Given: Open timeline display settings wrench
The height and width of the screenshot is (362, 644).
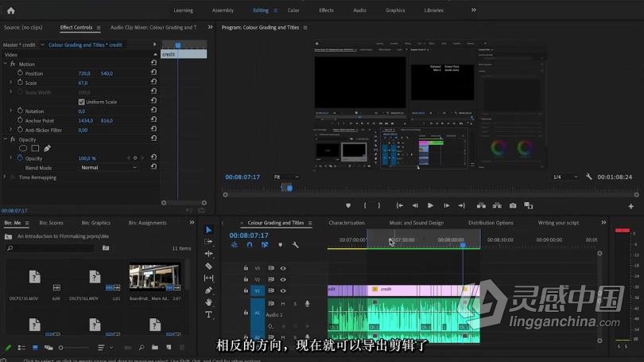Looking at the screenshot, I should tap(295, 245).
